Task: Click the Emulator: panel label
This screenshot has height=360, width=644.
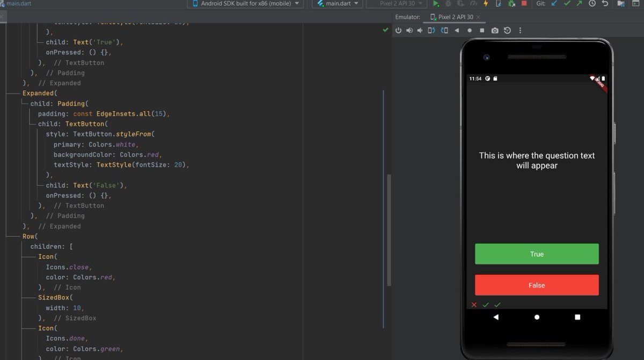Action: tap(408, 17)
